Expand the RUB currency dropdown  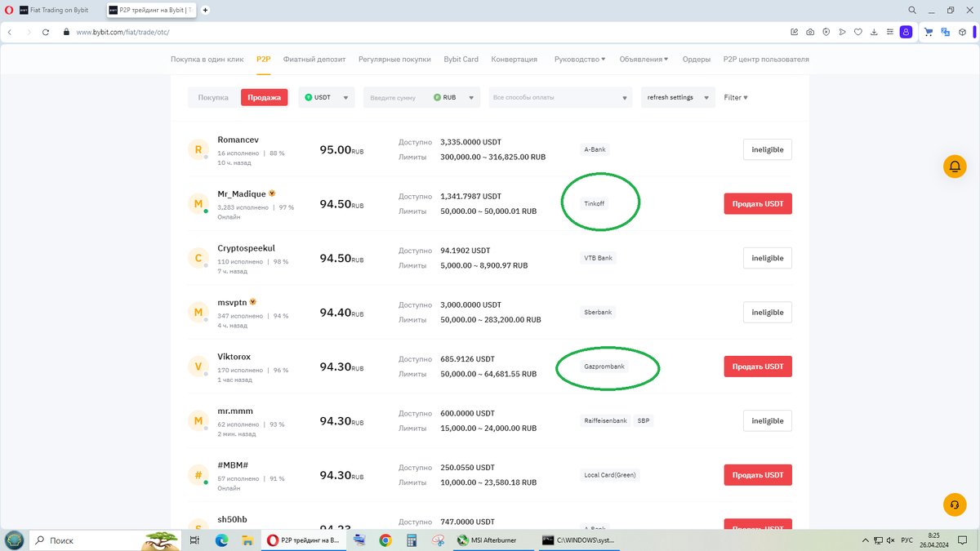456,97
